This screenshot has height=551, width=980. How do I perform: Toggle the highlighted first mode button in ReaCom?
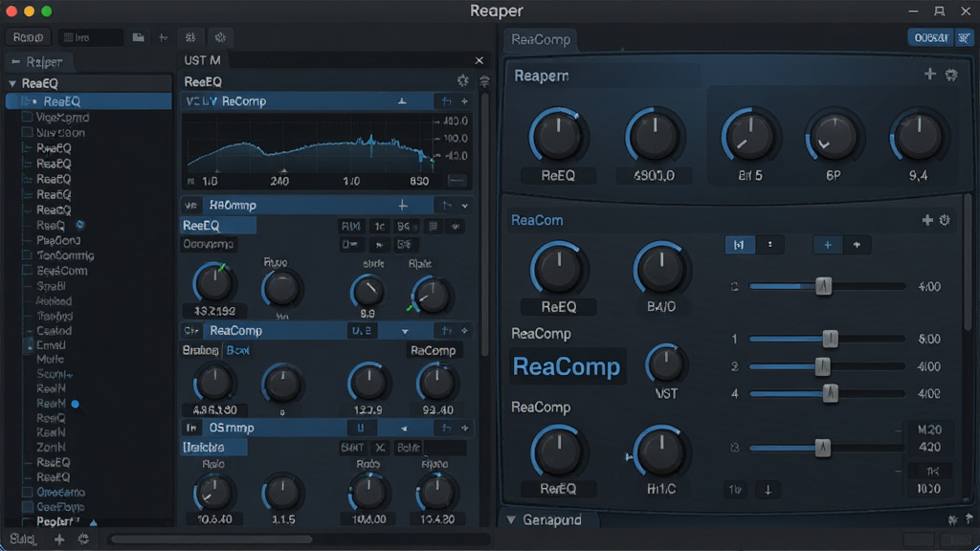740,245
